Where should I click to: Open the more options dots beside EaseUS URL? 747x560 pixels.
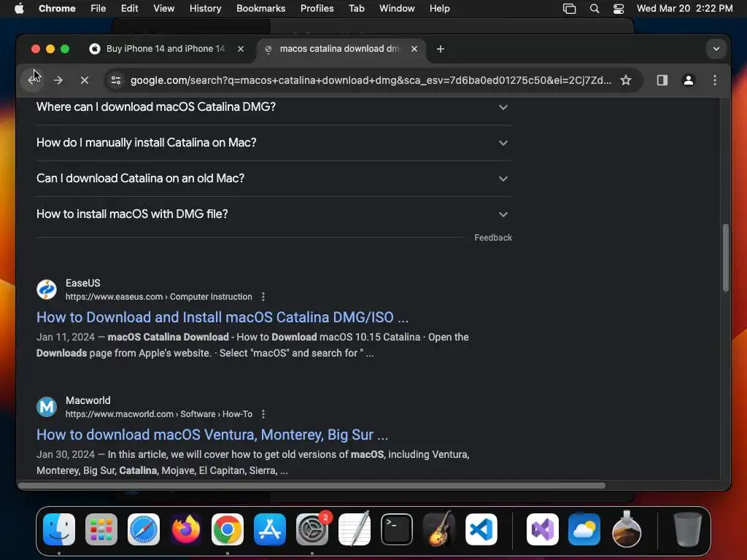[x=263, y=297]
